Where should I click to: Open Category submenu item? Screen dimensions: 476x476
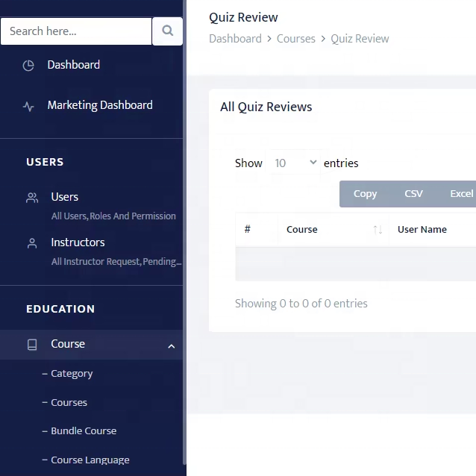72,374
